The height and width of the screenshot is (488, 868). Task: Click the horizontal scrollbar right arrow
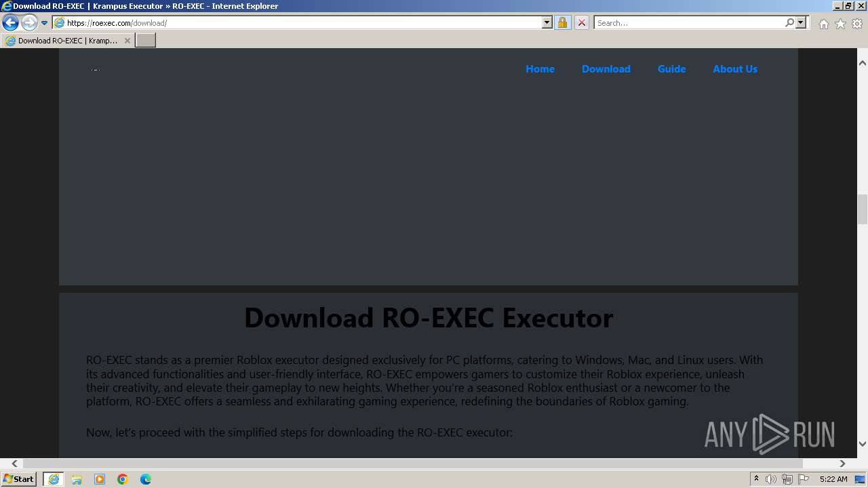click(842, 464)
